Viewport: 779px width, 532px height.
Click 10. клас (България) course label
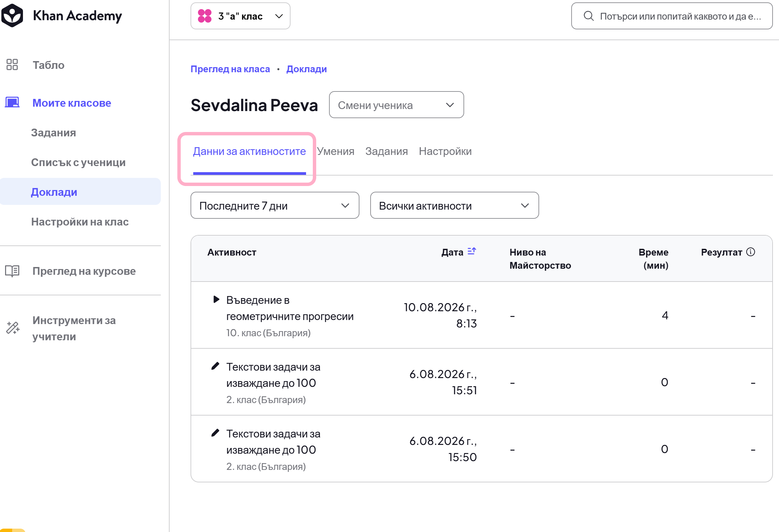(268, 333)
